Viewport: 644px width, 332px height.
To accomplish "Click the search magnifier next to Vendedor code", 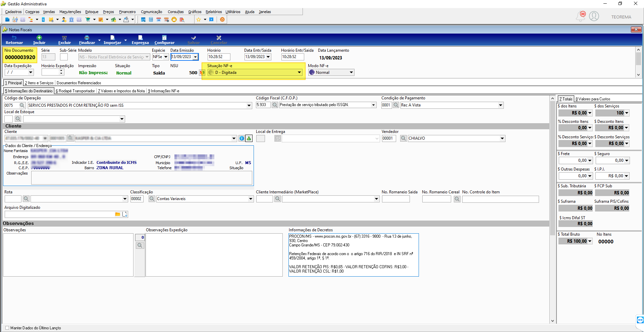I will pyautogui.click(x=404, y=138).
